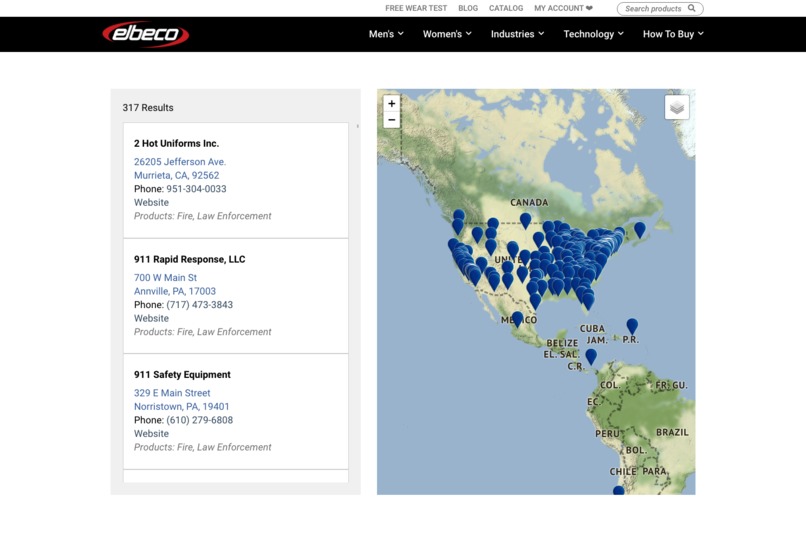Zoom in on the map
806x536 pixels.
392,103
